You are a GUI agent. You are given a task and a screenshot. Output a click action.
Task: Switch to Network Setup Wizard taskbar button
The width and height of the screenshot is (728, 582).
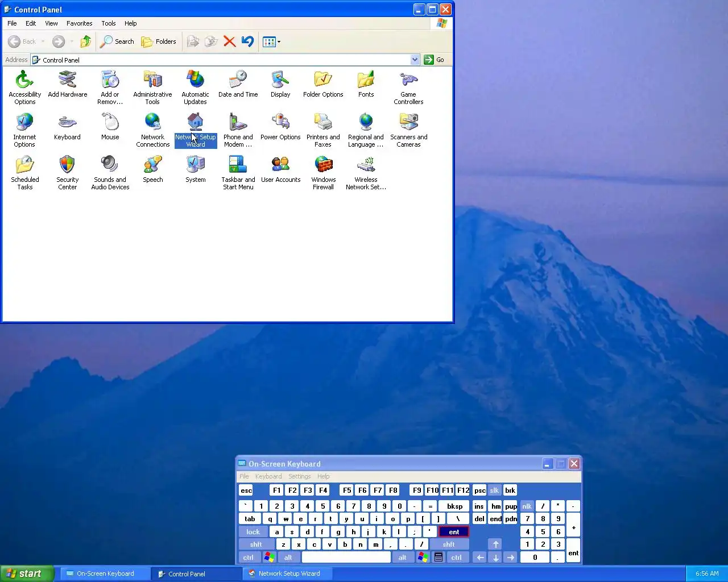coord(288,573)
